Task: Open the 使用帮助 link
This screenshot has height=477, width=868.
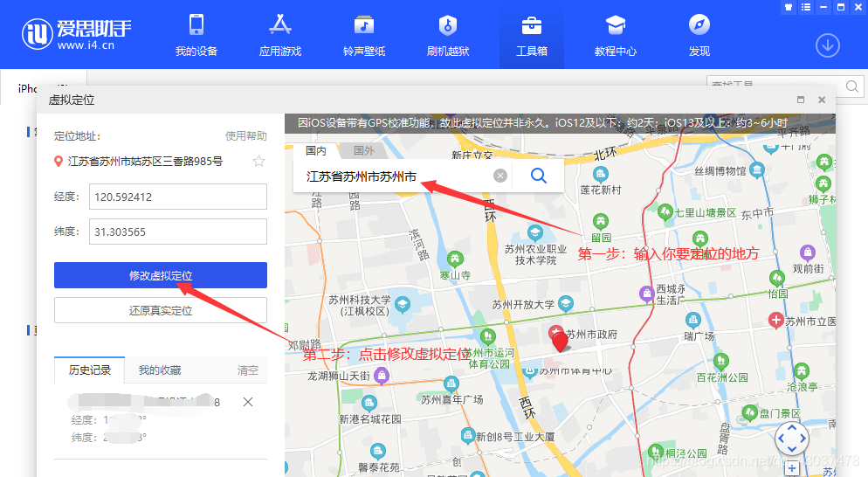Action: [245, 135]
